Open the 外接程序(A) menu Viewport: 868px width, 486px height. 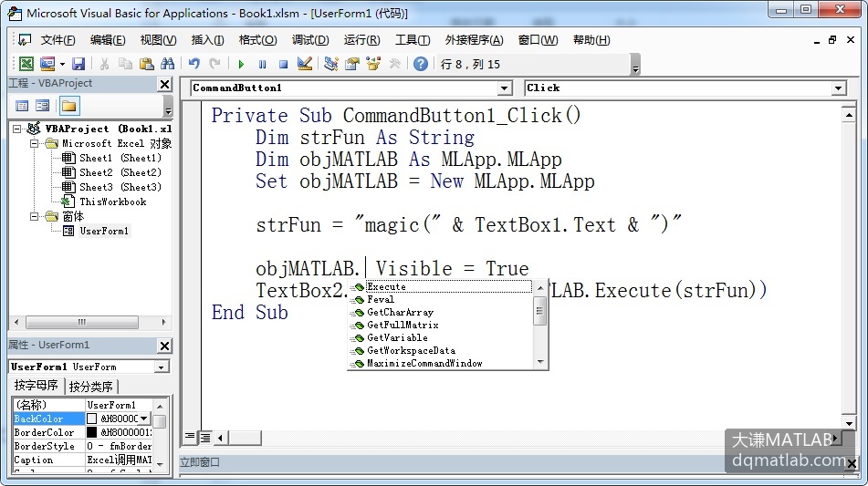(474, 40)
